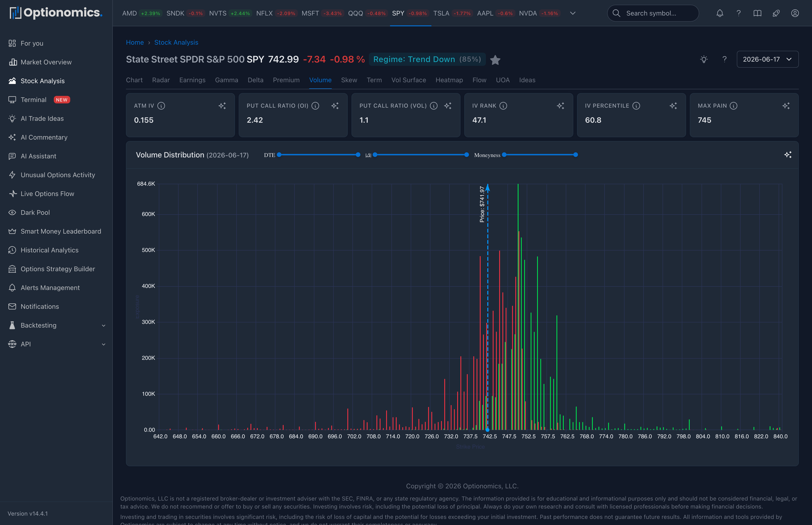812x525 pixels.
Task: Show Max Pain info icon
Action: 734,106
